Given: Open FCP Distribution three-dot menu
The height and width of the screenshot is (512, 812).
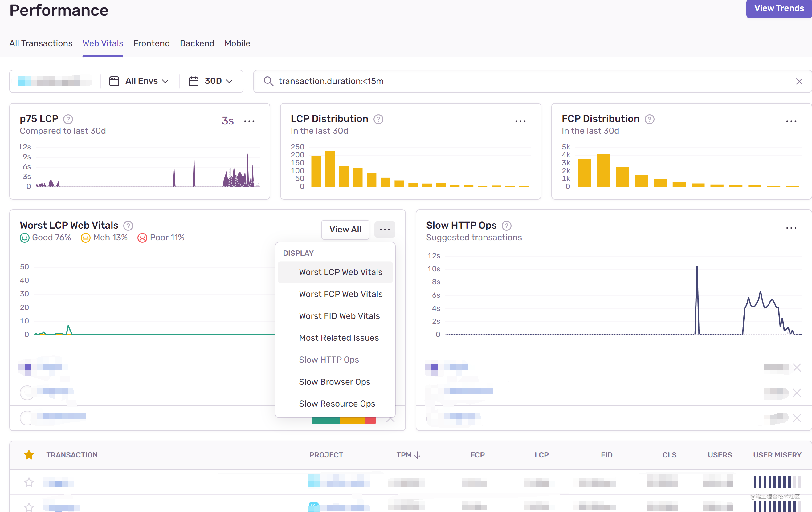Looking at the screenshot, I should point(791,121).
